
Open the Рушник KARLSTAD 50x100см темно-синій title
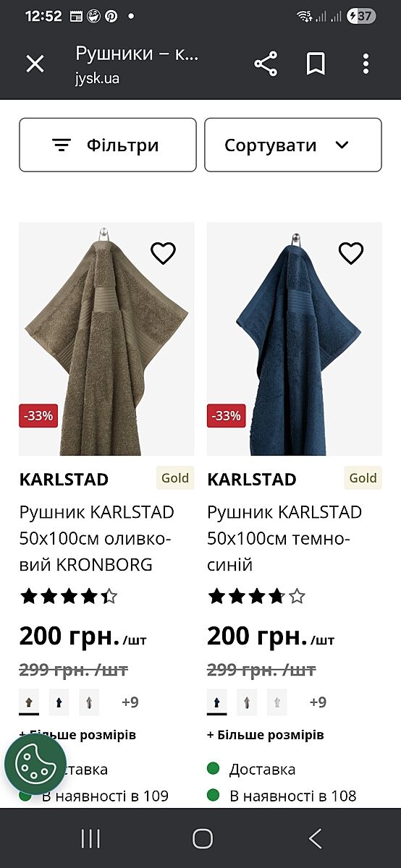coord(284,538)
